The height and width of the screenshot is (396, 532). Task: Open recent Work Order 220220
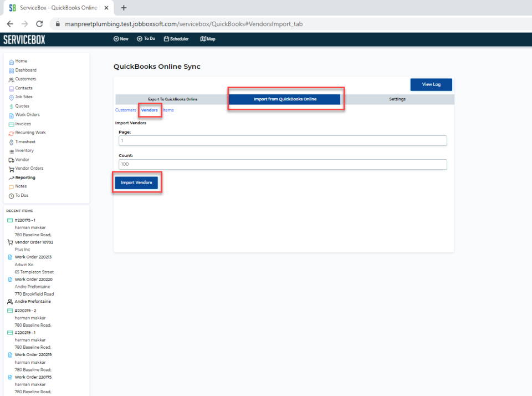click(x=34, y=280)
